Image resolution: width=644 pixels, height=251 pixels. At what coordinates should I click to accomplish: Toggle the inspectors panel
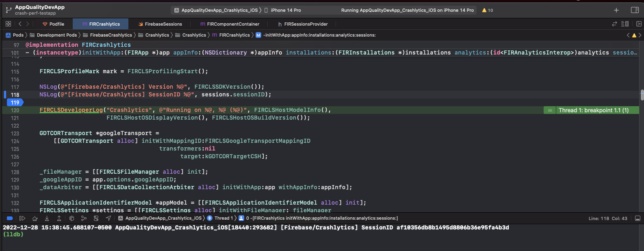[635, 10]
